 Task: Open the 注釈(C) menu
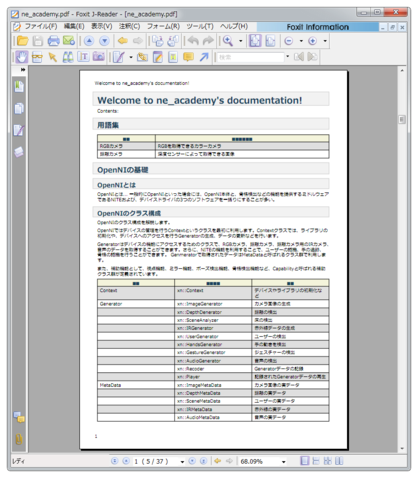pyautogui.click(x=130, y=26)
